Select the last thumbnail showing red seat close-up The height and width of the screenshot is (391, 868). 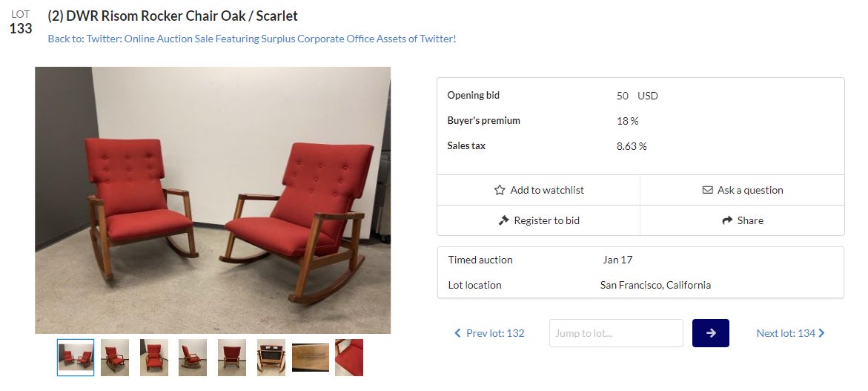coord(349,358)
